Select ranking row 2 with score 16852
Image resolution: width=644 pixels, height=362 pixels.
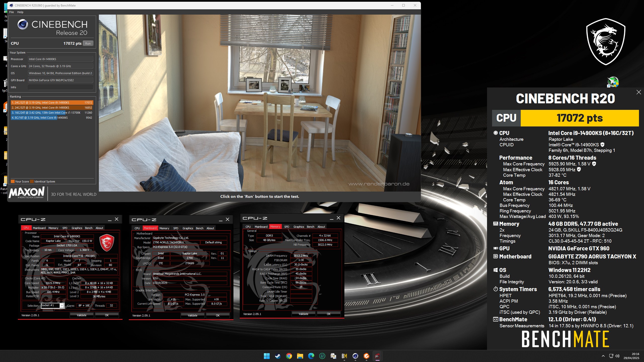[x=52, y=108]
